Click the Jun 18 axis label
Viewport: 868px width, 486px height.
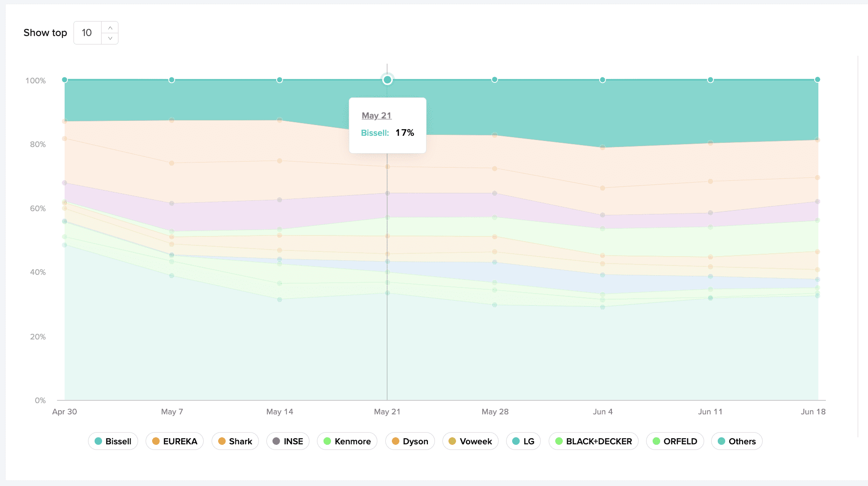pos(813,412)
